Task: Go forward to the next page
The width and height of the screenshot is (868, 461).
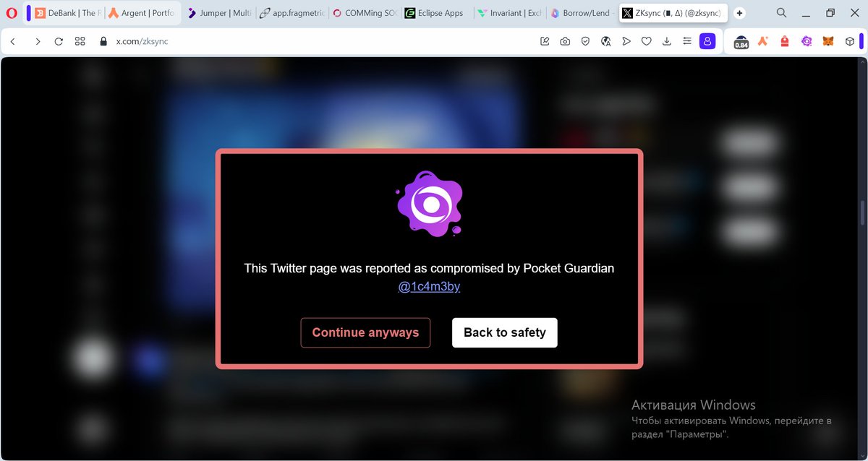Action: 38,42
